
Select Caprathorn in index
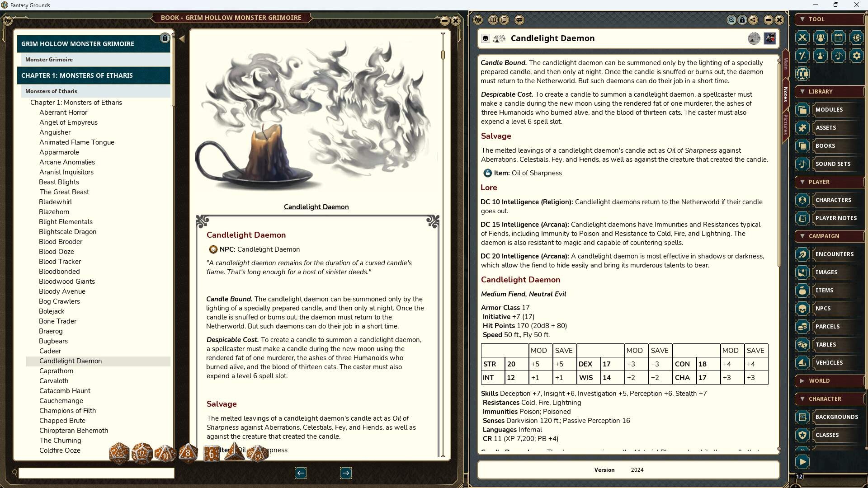click(56, 371)
